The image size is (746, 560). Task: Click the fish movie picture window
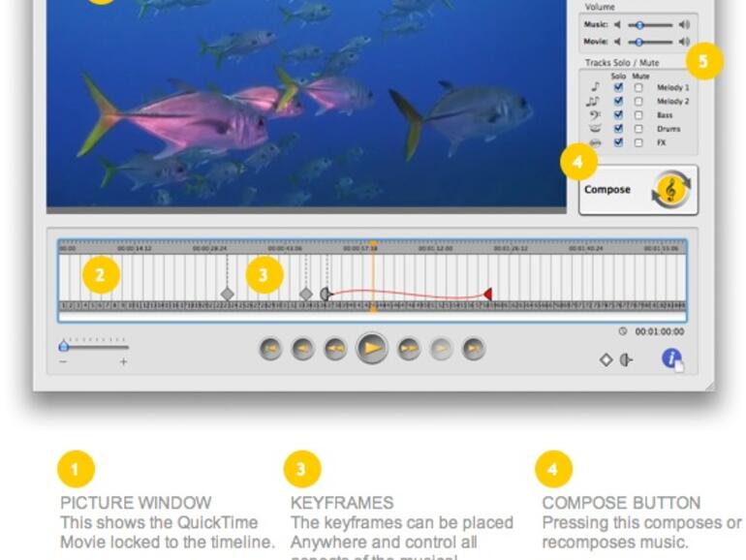(306, 104)
